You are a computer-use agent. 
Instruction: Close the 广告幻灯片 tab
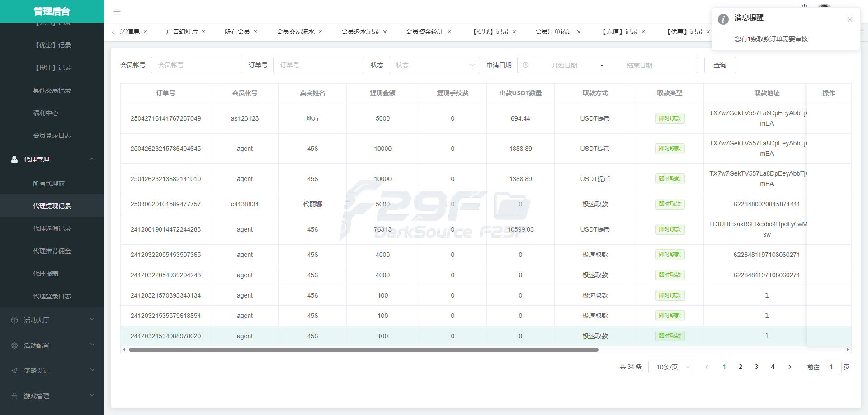[x=203, y=32]
